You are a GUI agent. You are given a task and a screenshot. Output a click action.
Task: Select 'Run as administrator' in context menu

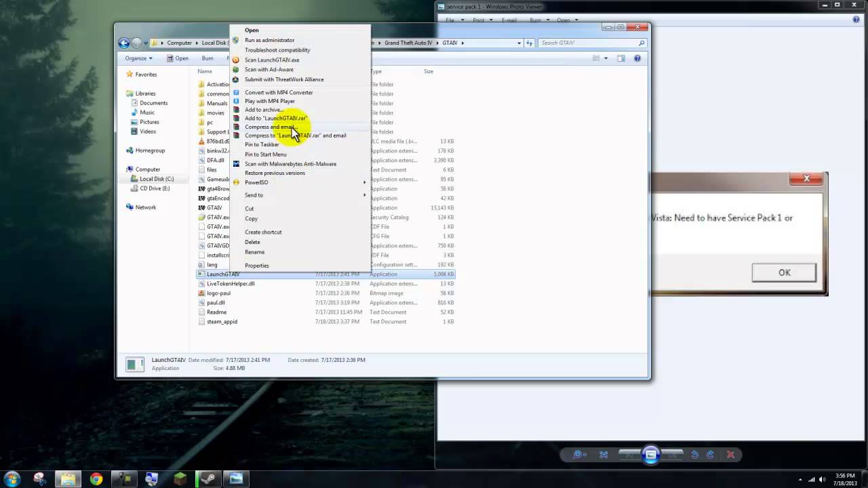(x=269, y=40)
